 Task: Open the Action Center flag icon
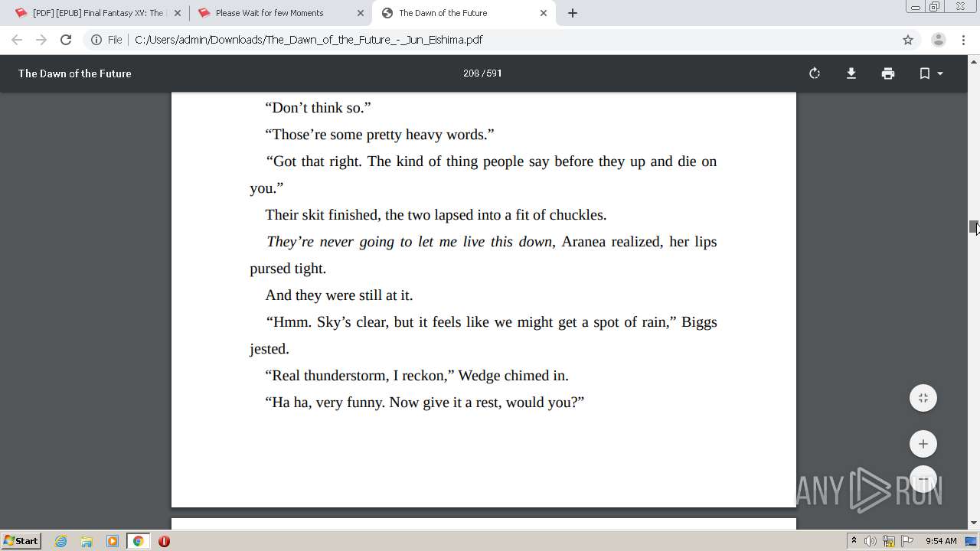tap(907, 541)
